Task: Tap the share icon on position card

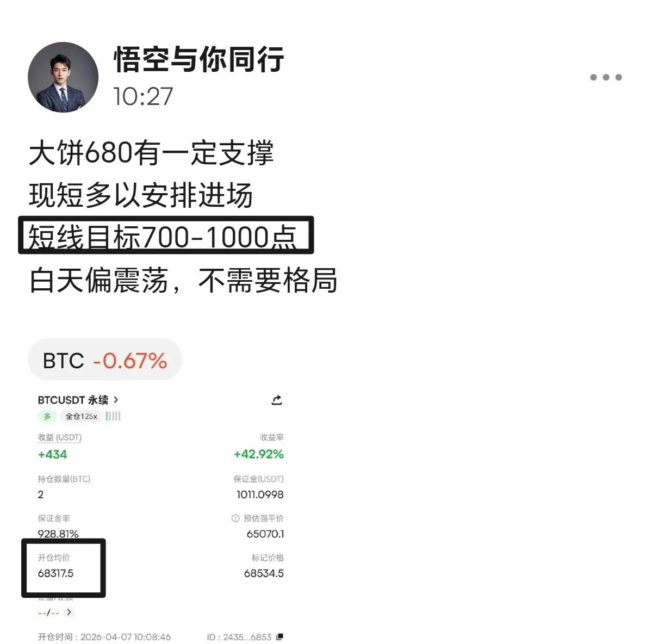Action: pos(277,400)
